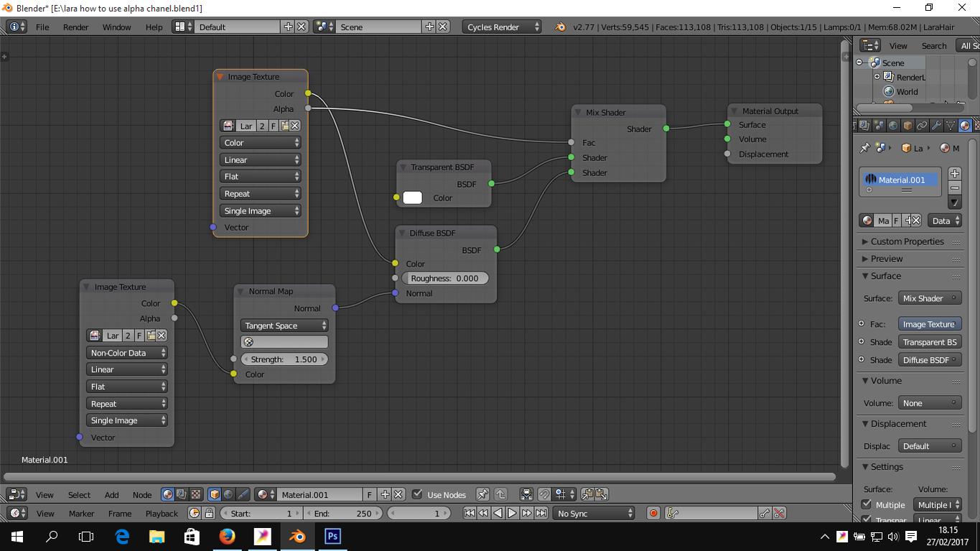The width and height of the screenshot is (980, 551).
Task: Open Modifiers wrench tab in Properties
Action: 936,126
